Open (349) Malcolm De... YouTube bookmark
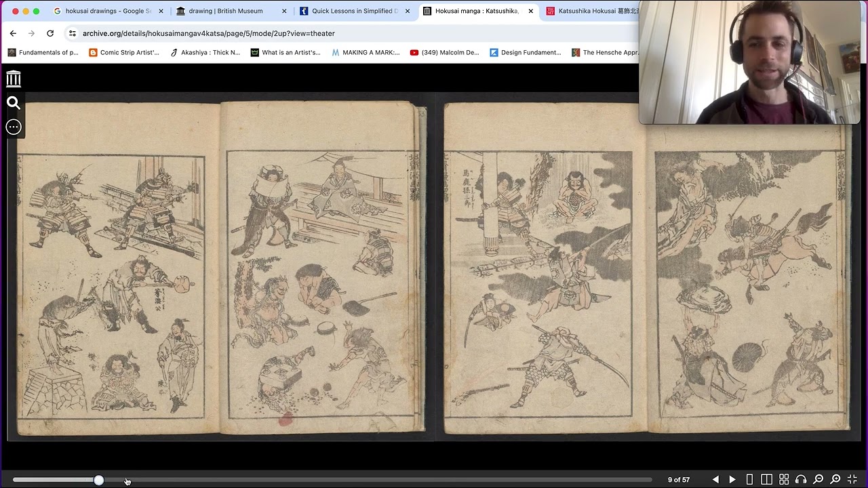Viewport: 868px width, 488px height. coord(445,52)
